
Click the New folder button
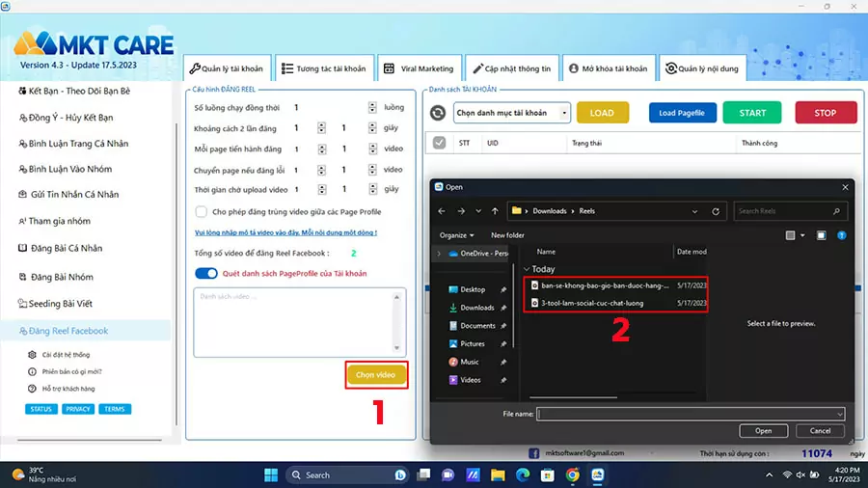pyautogui.click(x=507, y=235)
